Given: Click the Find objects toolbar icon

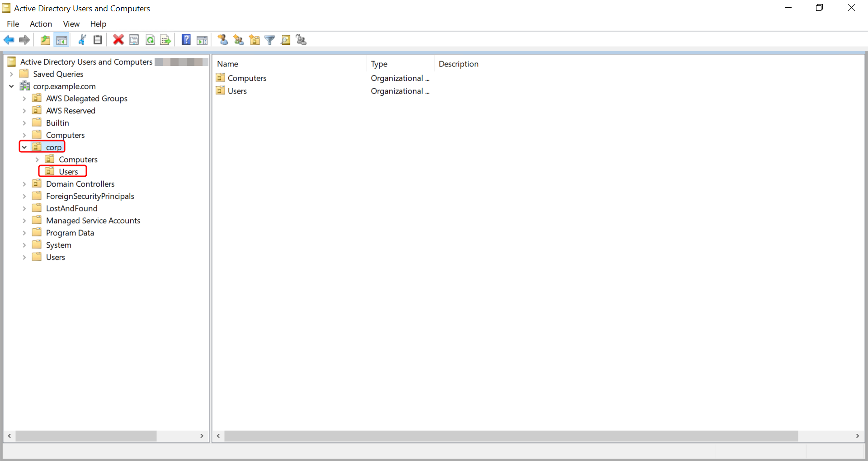Looking at the screenshot, I should pos(285,40).
